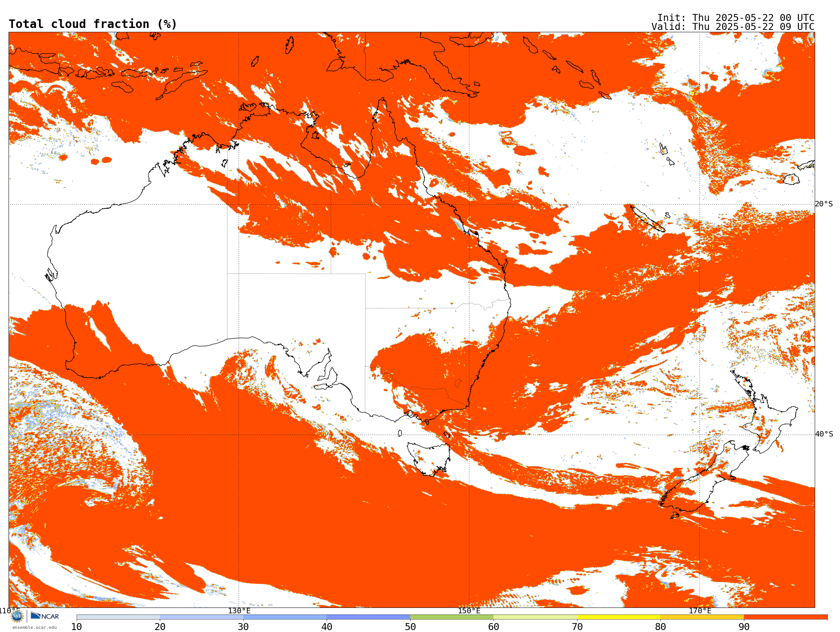The width and height of the screenshot is (840, 632).
Task: Click the 80-90 gold colorbar segment
Action: pos(702,617)
